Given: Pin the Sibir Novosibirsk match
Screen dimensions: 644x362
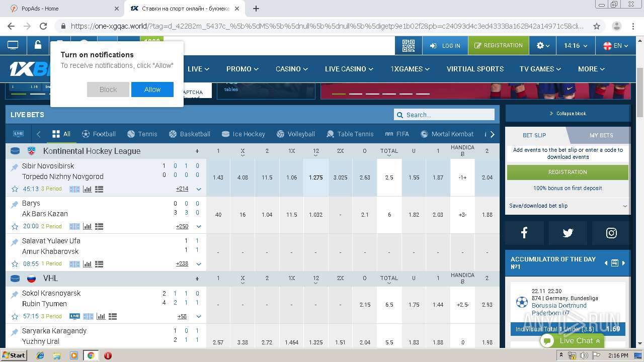Looking at the screenshot, I should point(15,167).
